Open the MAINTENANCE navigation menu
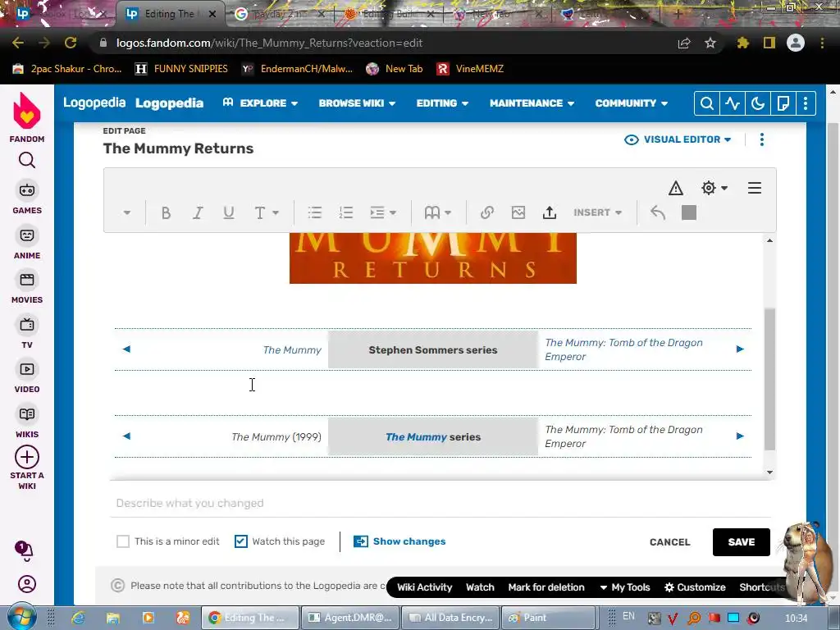The height and width of the screenshot is (630, 840). tap(532, 103)
